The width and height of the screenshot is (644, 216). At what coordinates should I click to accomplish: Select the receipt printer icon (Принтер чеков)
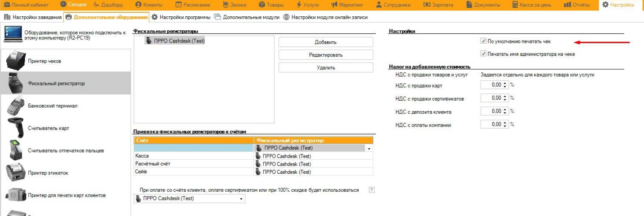[16, 61]
